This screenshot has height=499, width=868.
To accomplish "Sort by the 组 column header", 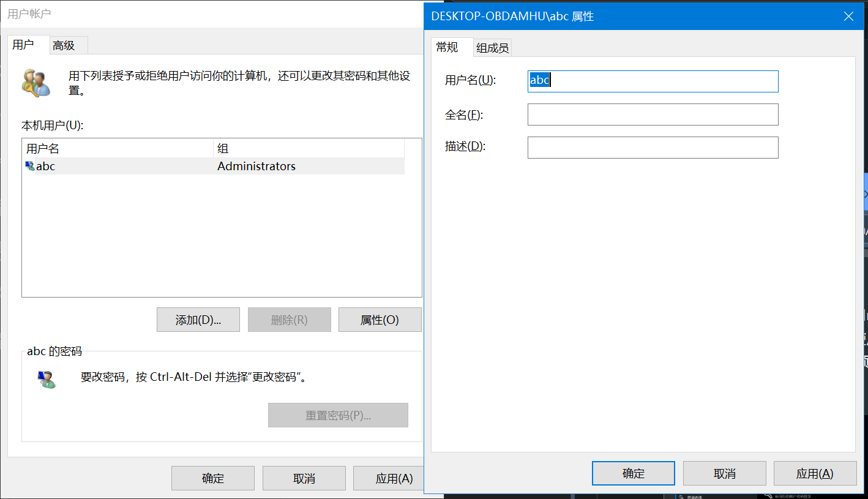I will (309, 148).
